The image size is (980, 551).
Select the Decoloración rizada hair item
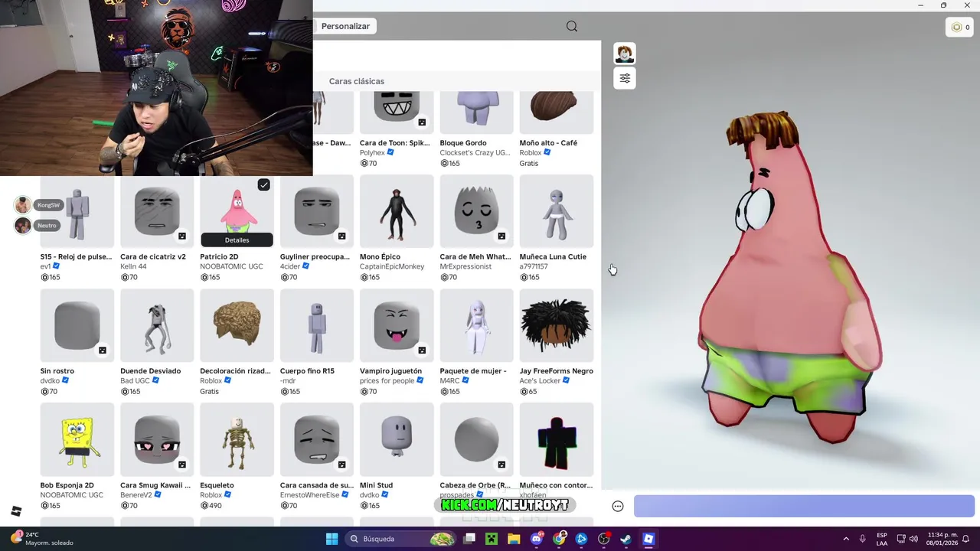[x=237, y=325]
